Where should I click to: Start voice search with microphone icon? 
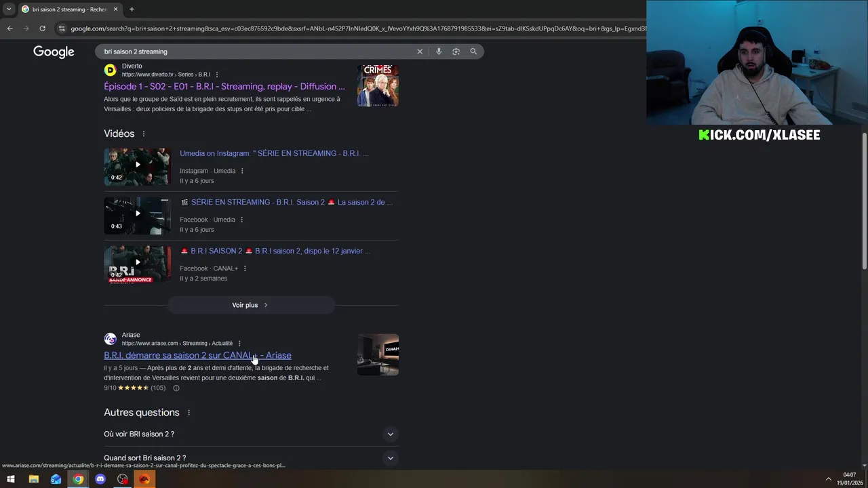[439, 52]
